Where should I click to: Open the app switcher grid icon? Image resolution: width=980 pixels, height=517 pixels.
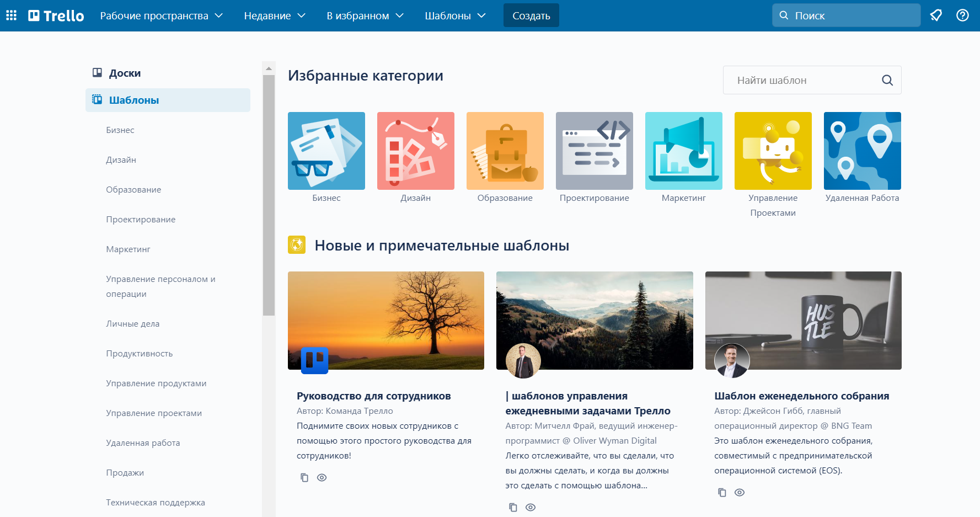click(x=11, y=15)
